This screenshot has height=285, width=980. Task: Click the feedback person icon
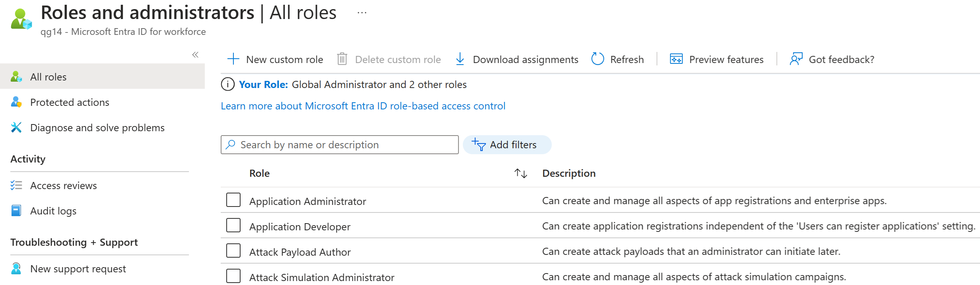(x=796, y=59)
